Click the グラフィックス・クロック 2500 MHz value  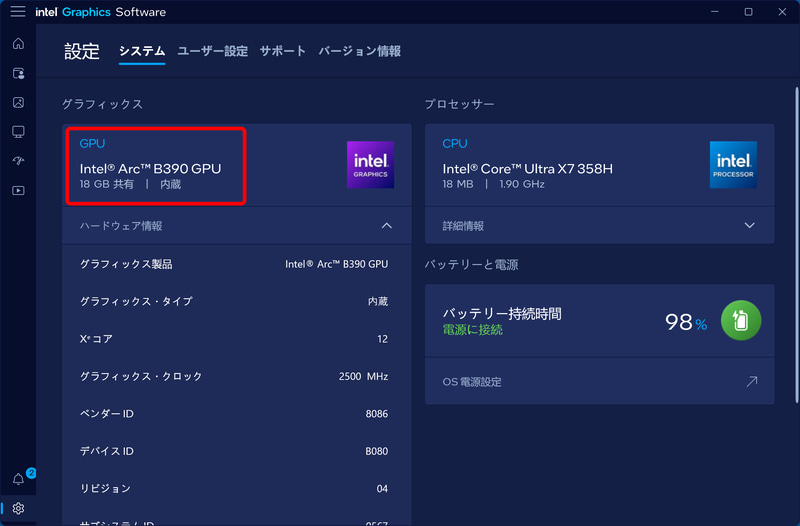click(x=363, y=377)
